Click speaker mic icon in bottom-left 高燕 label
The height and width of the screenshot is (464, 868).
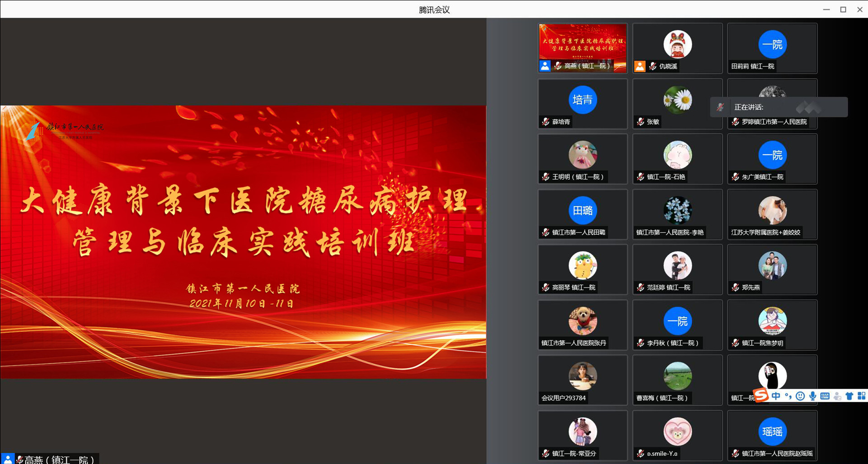pos(20,459)
